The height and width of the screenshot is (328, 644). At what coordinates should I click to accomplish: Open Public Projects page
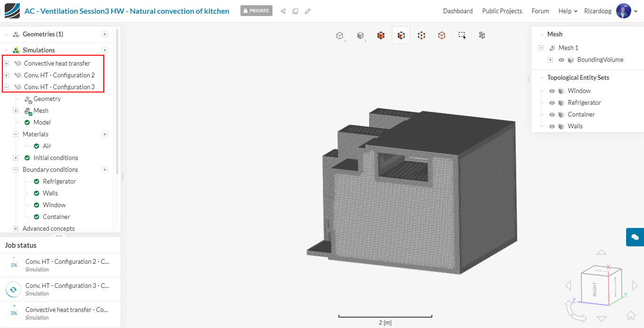[502, 11]
